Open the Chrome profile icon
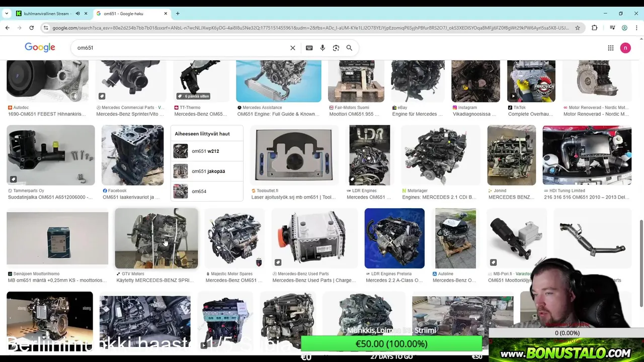Screen dimensions: 644x362 pos(624,28)
